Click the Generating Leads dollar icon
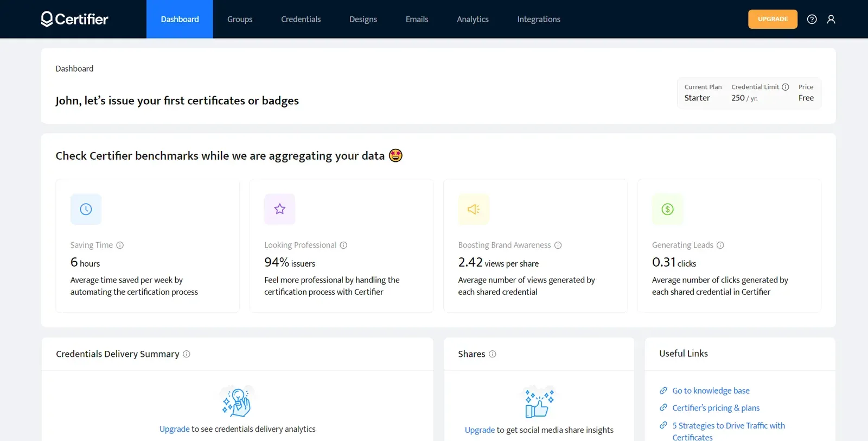The height and width of the screenshot is (441, 868). point(668,209)
